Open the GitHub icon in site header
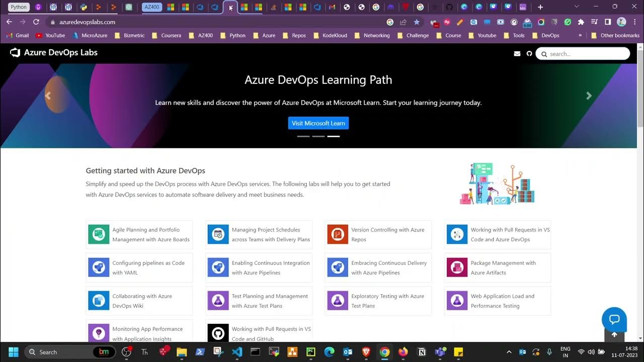The image size is (644, 362). pos(529,54)
